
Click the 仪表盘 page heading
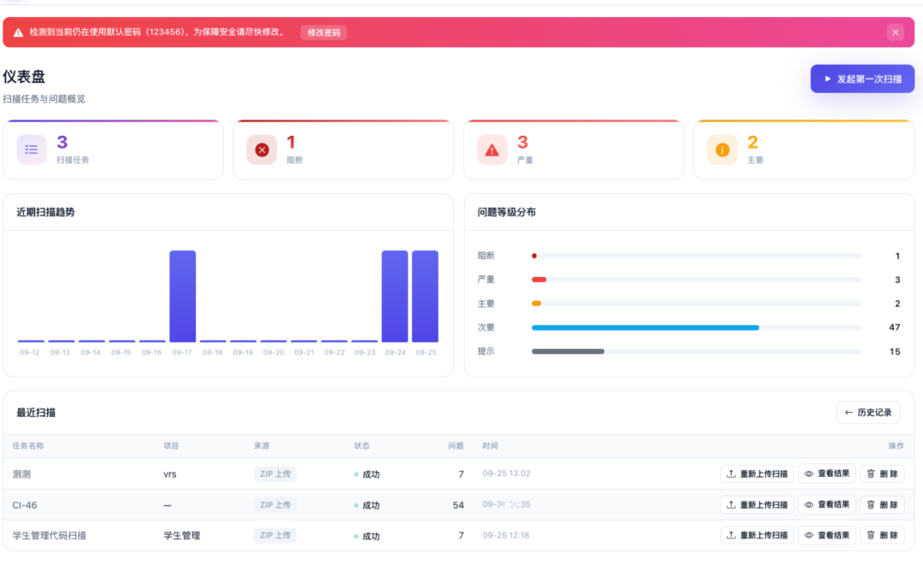24,77
